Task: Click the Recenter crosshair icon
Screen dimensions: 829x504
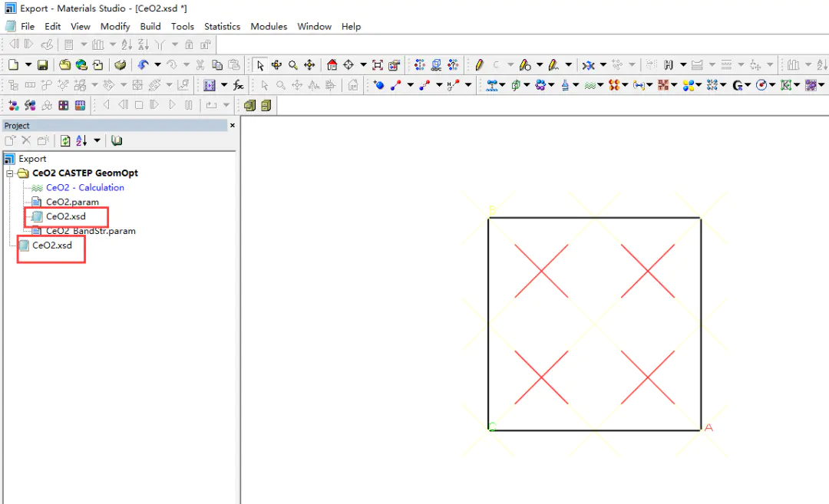Action: (x=348, y=65)
